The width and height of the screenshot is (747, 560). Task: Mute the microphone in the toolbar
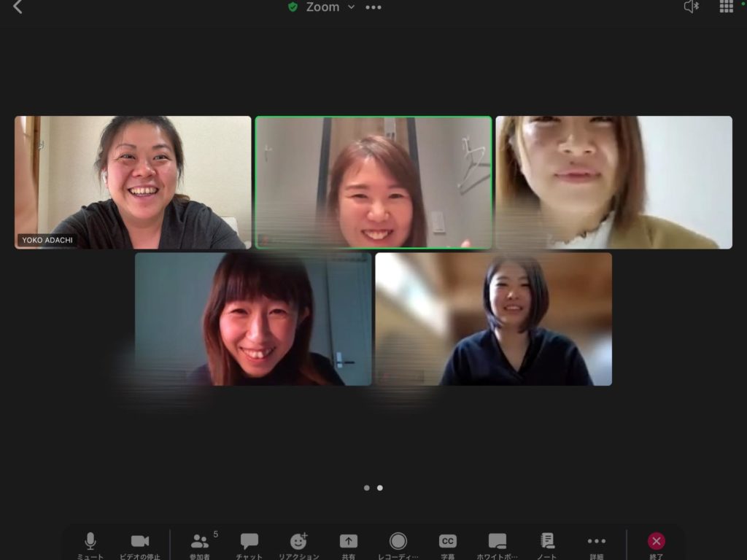point(90,542)
